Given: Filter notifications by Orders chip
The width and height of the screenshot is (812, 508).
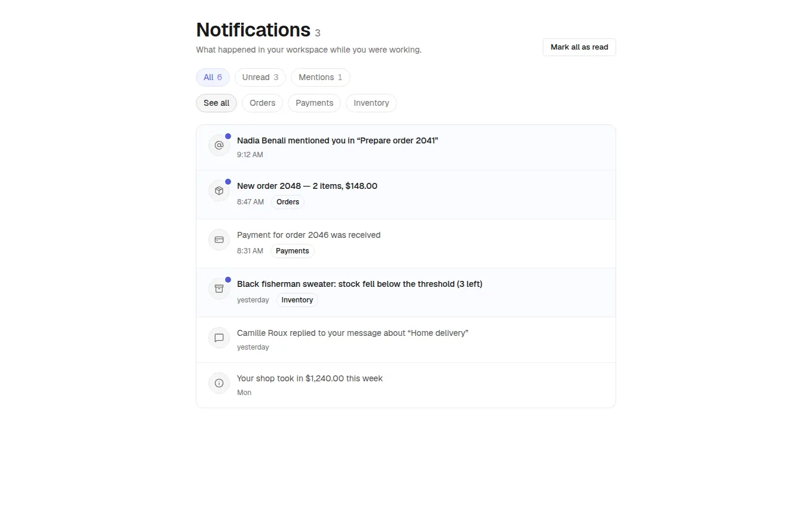Looking at the screenshot, I should click(263, 103).
